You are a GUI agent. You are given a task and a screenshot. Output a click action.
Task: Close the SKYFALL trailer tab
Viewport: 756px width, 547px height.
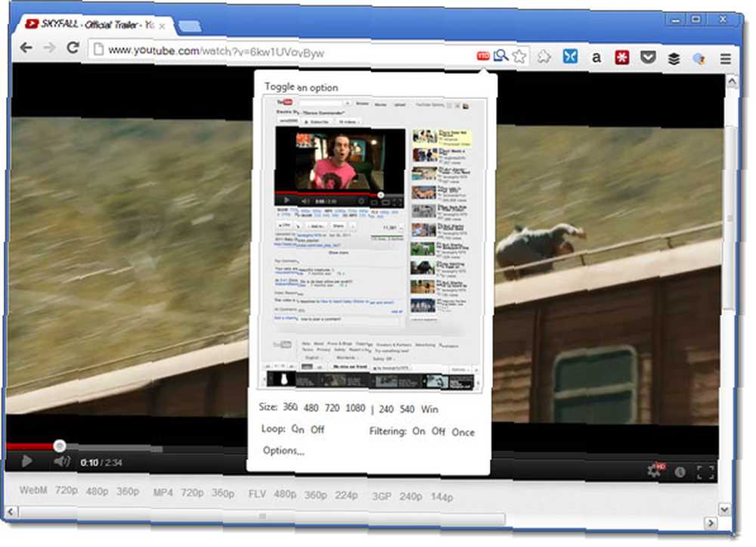coord(163,26)
